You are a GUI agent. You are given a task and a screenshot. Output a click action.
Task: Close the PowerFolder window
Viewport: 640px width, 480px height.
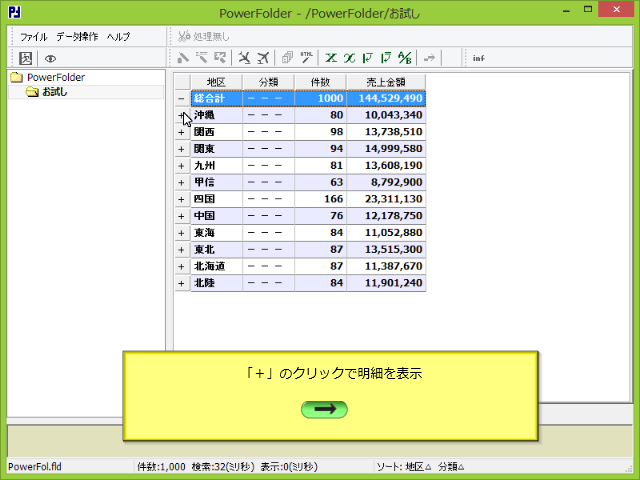point(616,9)
